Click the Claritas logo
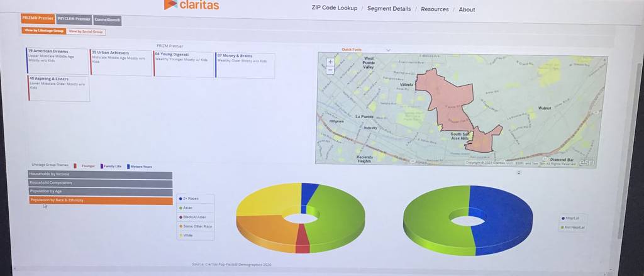 click(191, 4)
